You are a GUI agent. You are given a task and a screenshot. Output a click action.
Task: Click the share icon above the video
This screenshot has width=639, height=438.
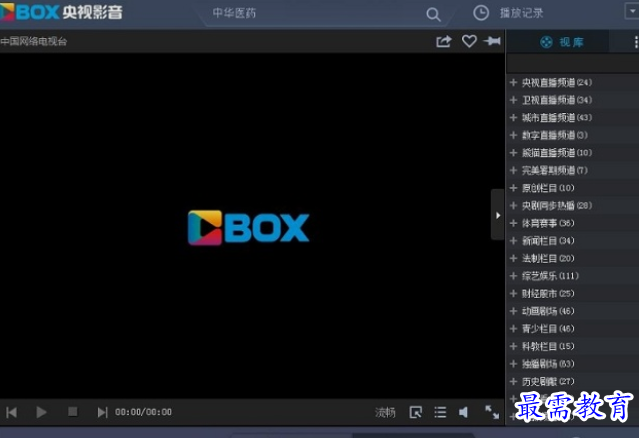tap(444, 41)
